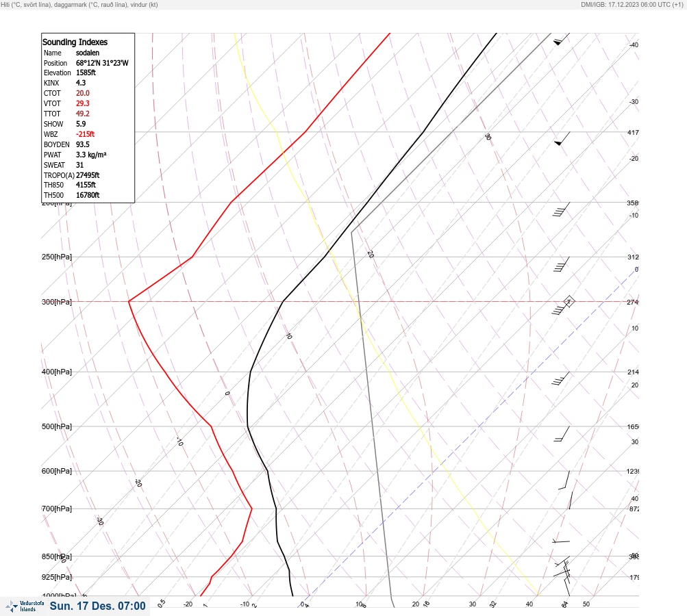The height and width of the screenshot is (616, 687).
Task: Select the Elevation value 1585ft
Action: tap(86, 73)
